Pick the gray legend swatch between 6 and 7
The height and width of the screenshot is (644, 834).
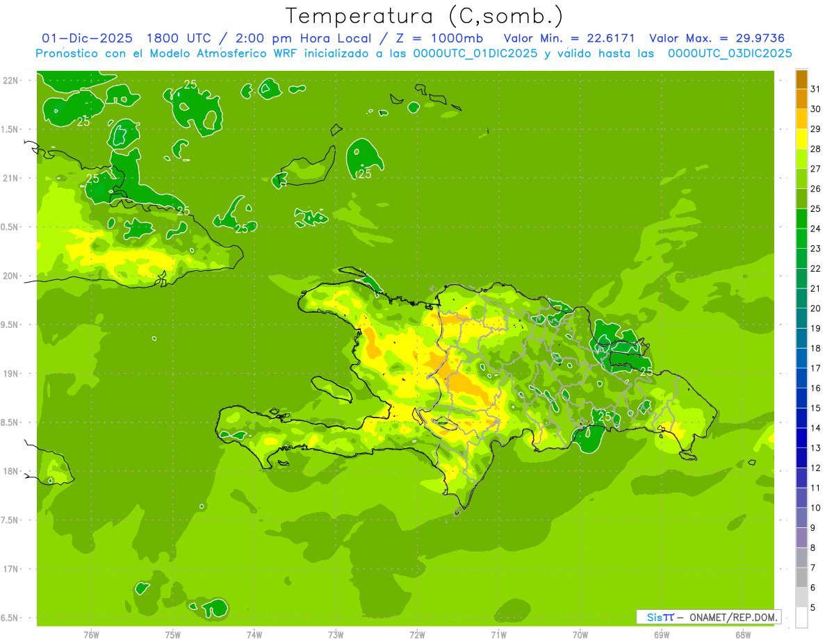pyautogui.click(x=801, y=578)
